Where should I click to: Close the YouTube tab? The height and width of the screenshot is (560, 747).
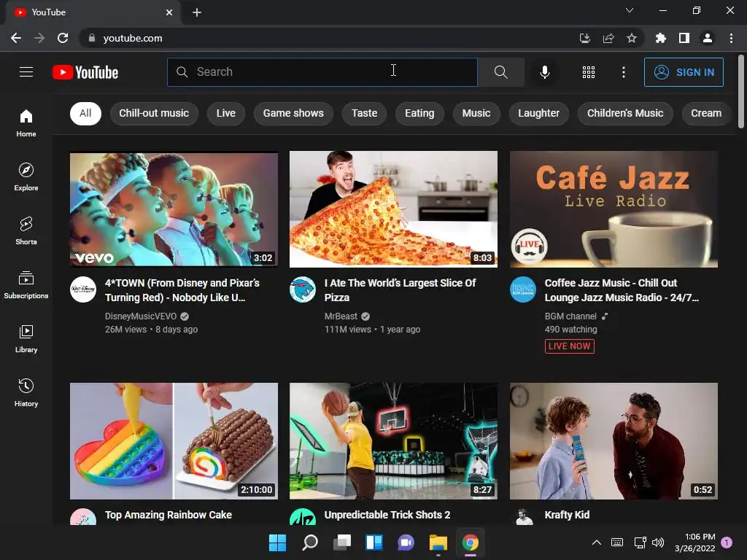(x=169, y=12)
